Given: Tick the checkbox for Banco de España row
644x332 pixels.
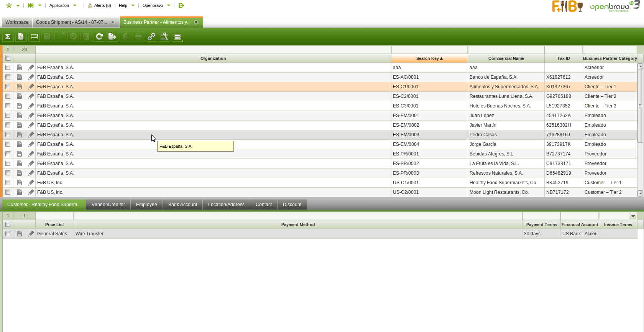Looking at the screenshot, I should click(8, 77).
